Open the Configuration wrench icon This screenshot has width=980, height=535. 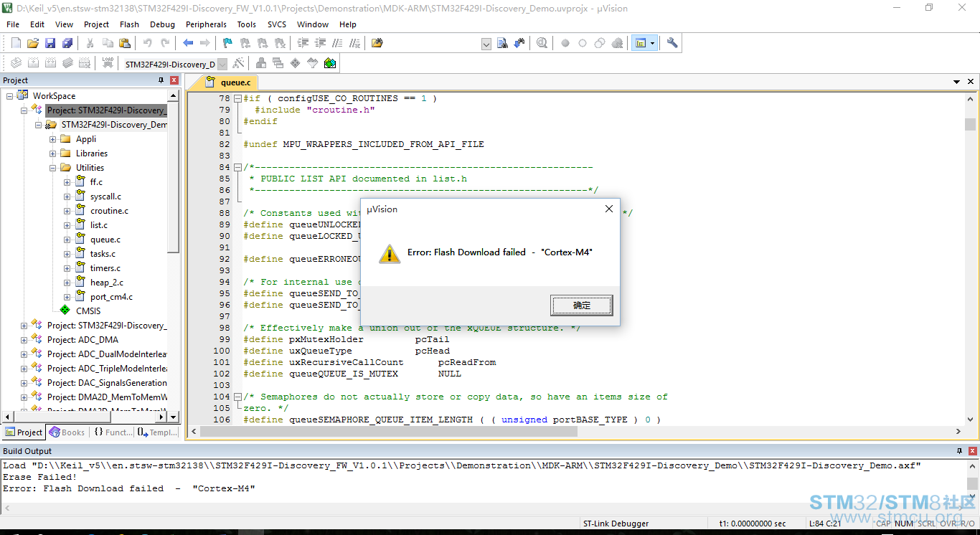tap(672, 43)
